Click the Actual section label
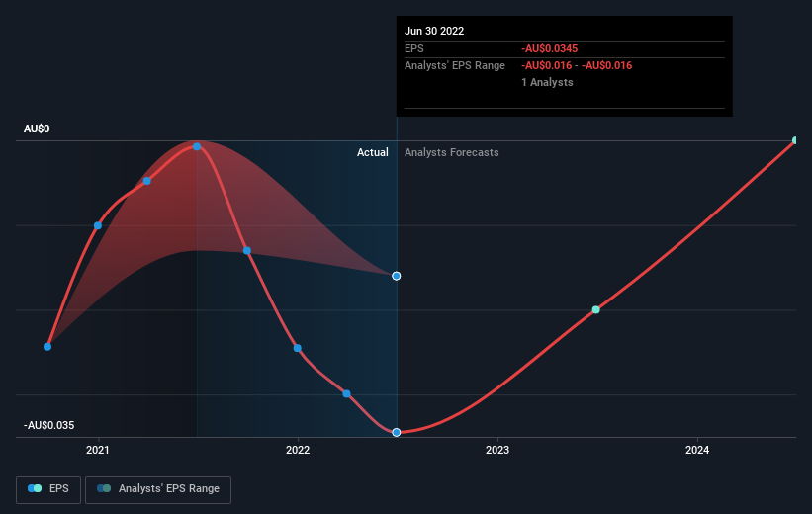Image resolution: width=812 pixels, height=514 pixels. click(x=372, y=152)
